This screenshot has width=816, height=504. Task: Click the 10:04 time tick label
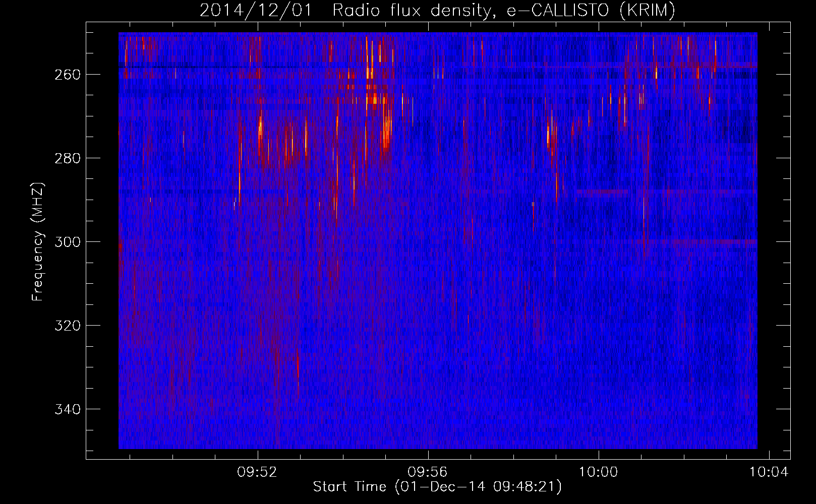click(x=769, y=472)
